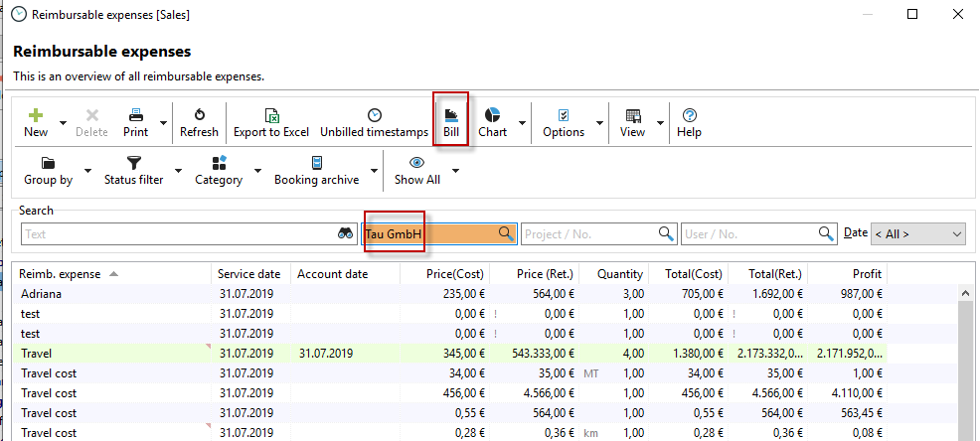Open the Category menu
Image resolution: width=980 pixels, height=441 pixels.
click(x=219, y=171)
